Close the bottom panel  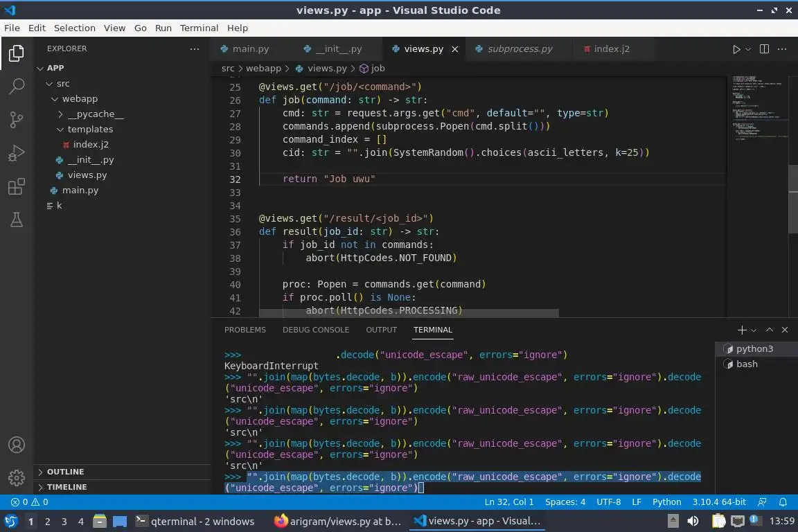point(785,330)
